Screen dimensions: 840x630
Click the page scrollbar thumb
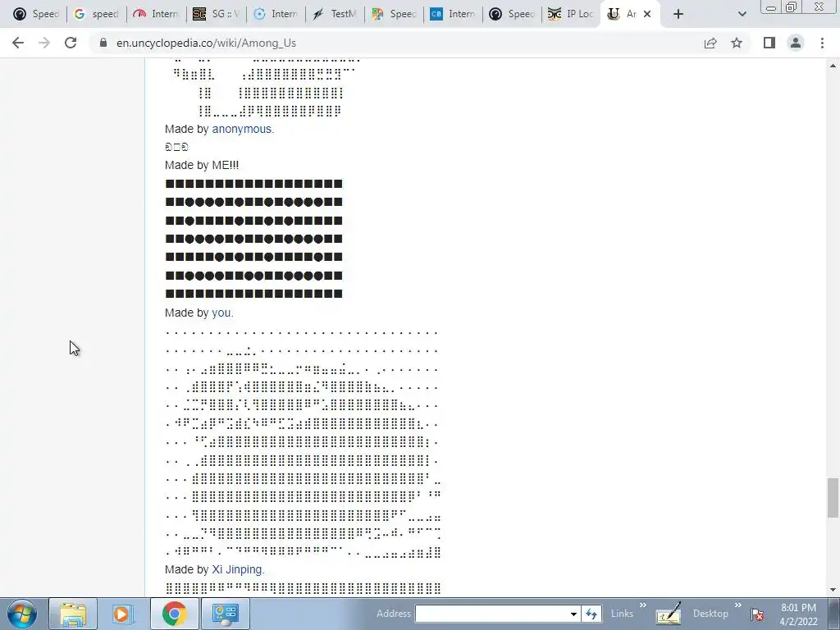pyautogui.click(x=833, y=498)
